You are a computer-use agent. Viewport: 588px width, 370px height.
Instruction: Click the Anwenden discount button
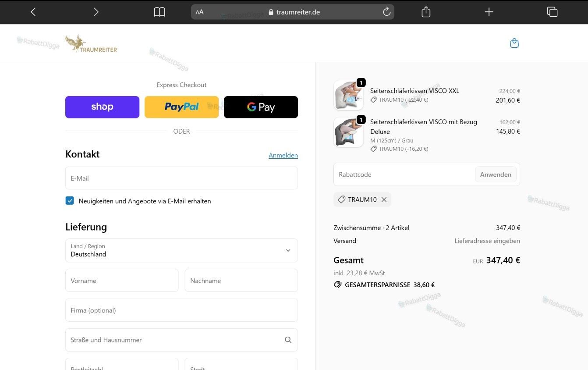tap(496, 174)
